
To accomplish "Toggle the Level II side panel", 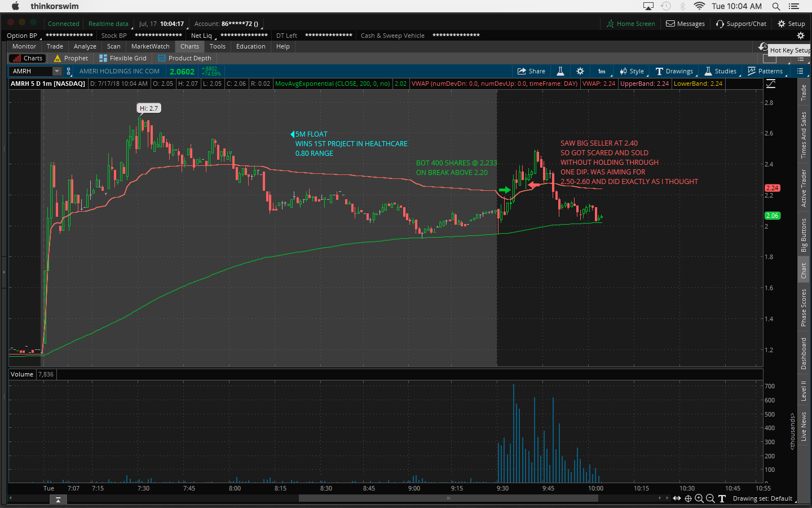I will coord(804,391).
